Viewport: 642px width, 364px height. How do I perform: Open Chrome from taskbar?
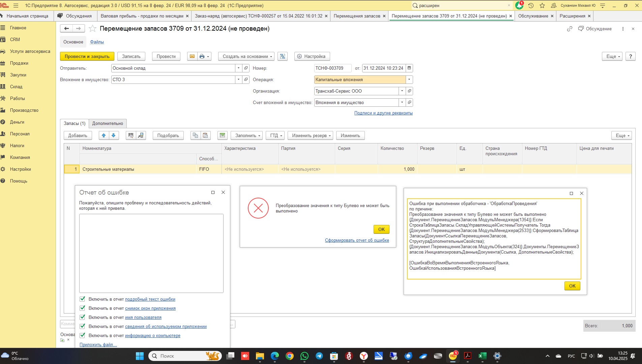[x=289, y=356]
